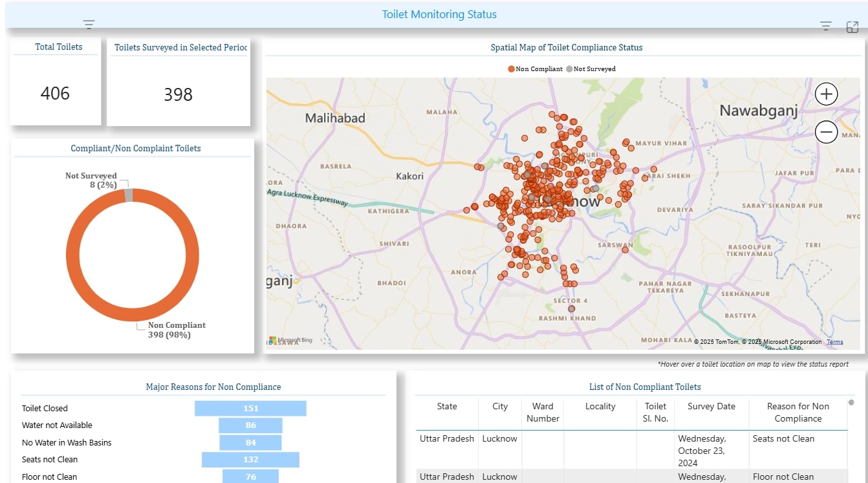Click the Reason for Non Compliance column header
Viewport: 868px width, 483px height.
point(797,412)
